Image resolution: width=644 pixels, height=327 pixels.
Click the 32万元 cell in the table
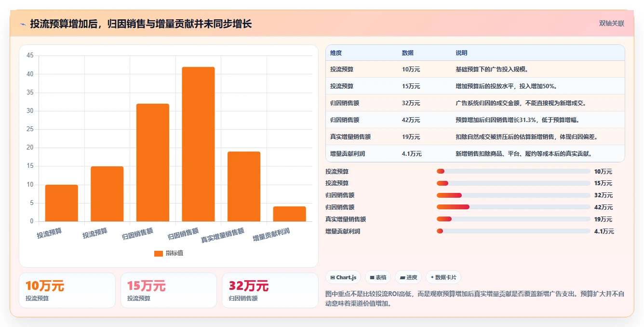coord(411,103)
